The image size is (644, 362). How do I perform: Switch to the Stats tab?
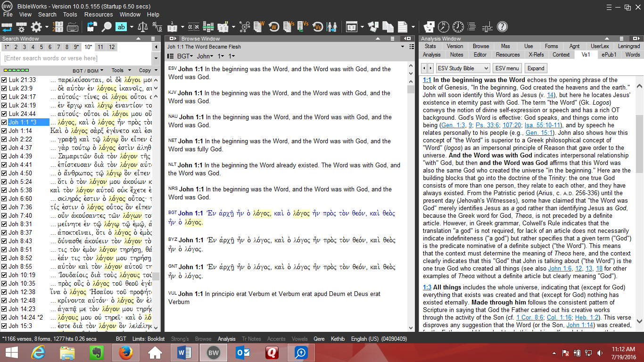pos(430,46)
